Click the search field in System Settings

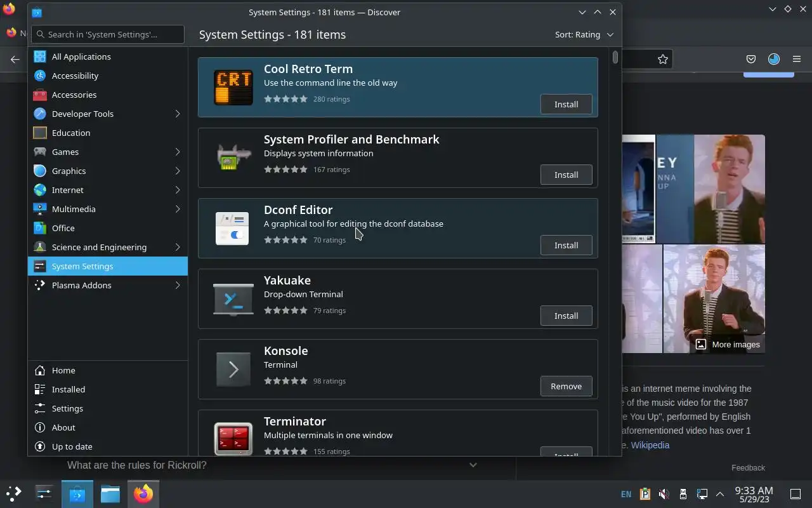tap(108, 34)
